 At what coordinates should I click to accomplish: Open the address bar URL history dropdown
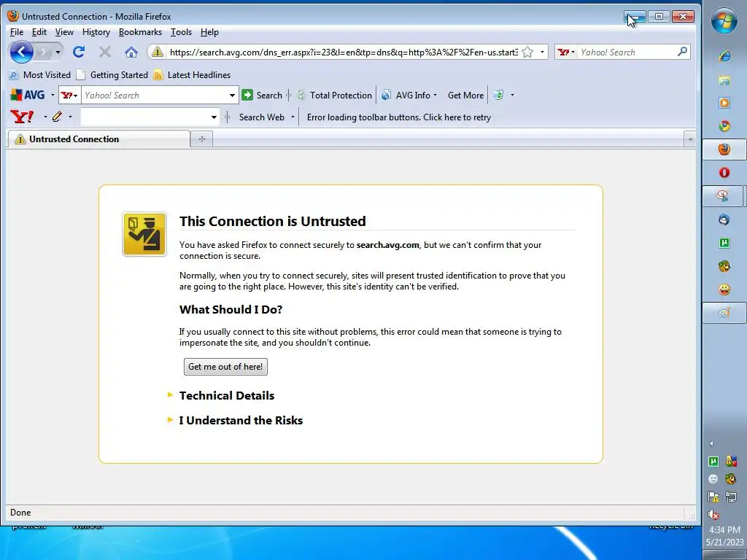point(542,52)
